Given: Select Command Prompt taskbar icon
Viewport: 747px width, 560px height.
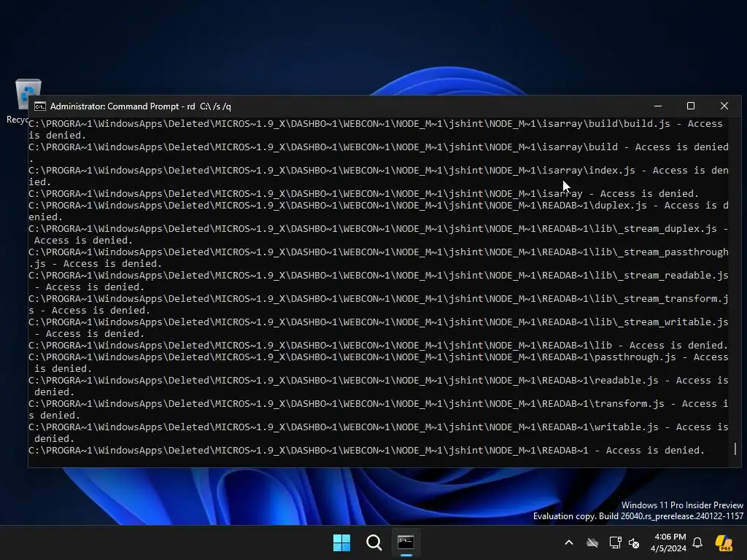Looking at the screenshot, I should [x=406, y=542].
